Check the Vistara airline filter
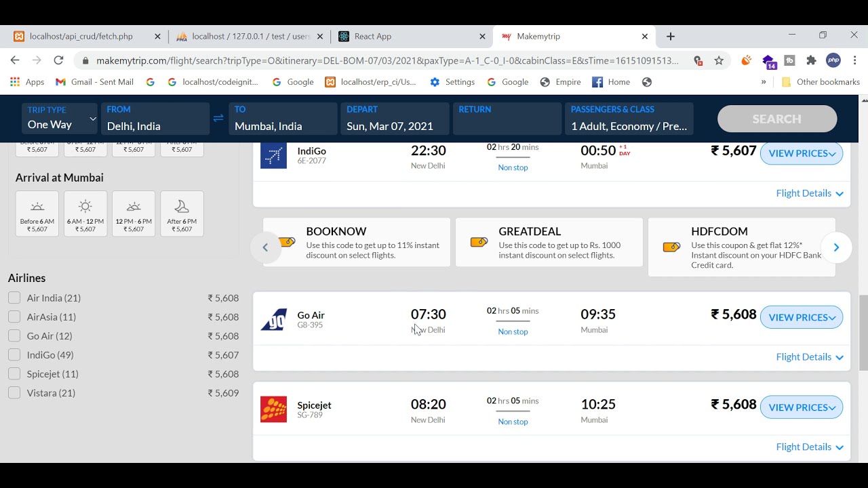This screenshot has height=488, width=868. click(x=14, y=392)
